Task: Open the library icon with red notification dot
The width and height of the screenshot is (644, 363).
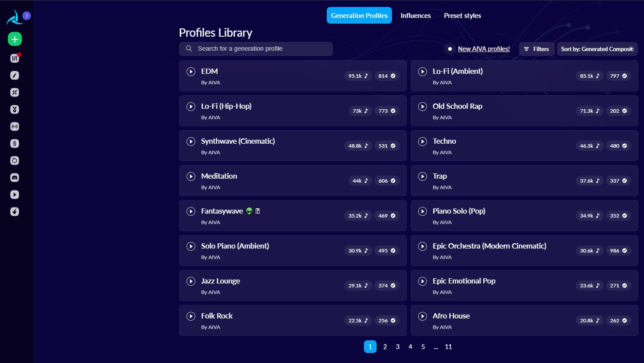Action: pos(15,58)
